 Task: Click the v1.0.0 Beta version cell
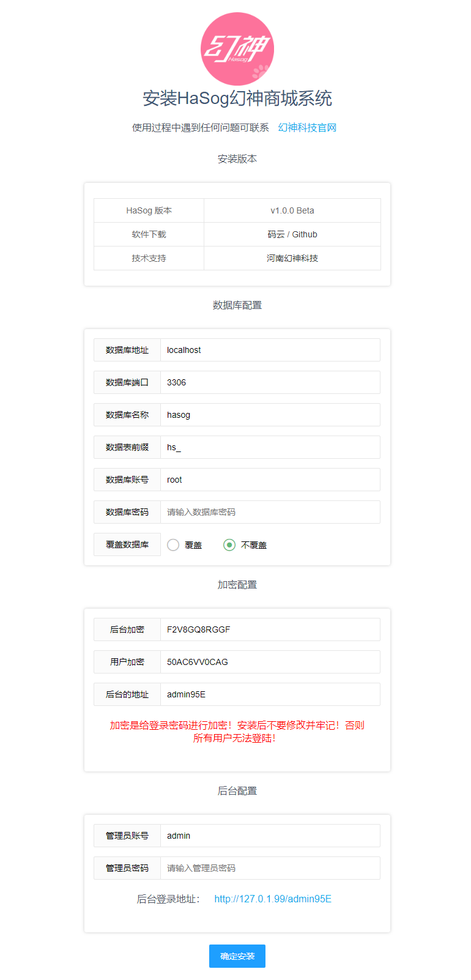pyautogui.click(x=292, y=210)
